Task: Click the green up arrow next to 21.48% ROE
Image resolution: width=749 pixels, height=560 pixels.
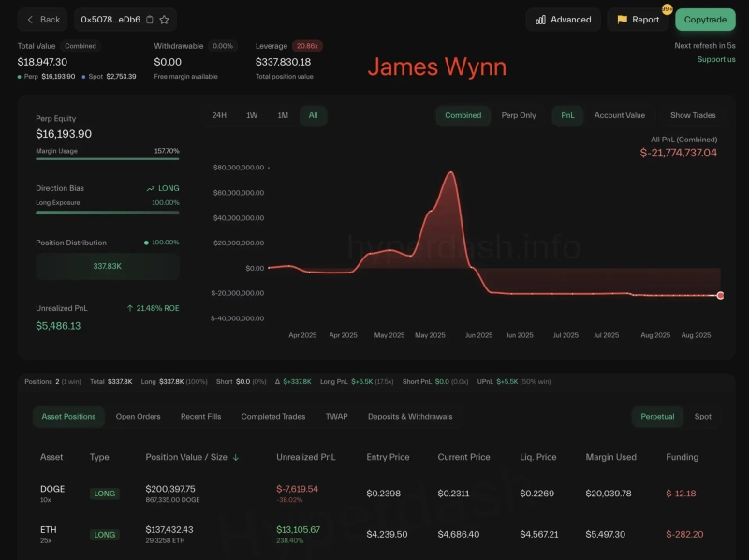Action: pos(129,307)
